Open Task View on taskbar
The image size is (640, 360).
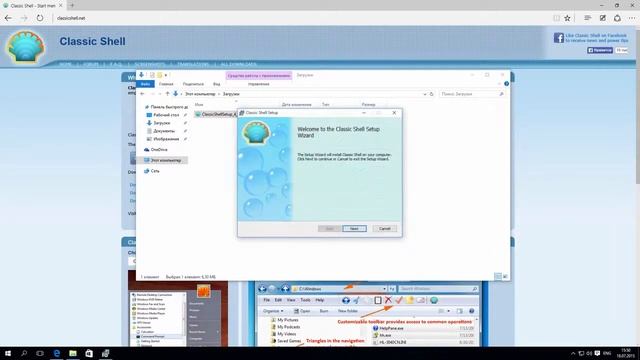(x=40, y=353)
